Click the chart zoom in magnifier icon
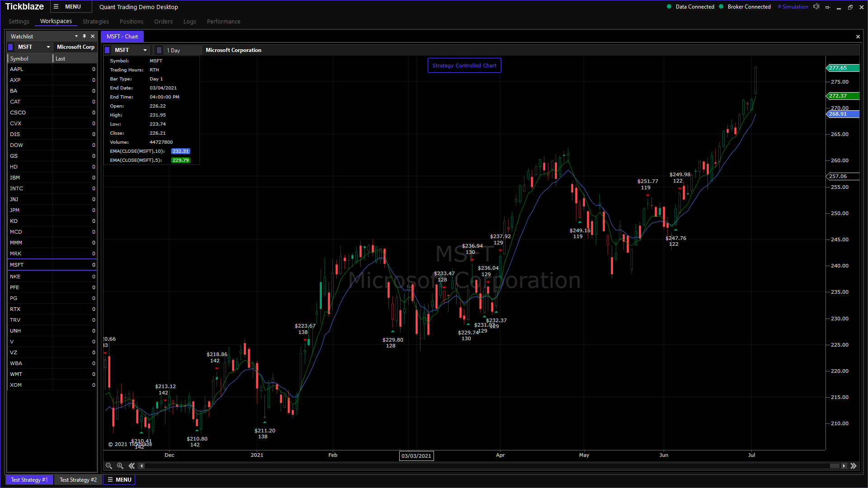868x488 pixels. tap(120, 466)
